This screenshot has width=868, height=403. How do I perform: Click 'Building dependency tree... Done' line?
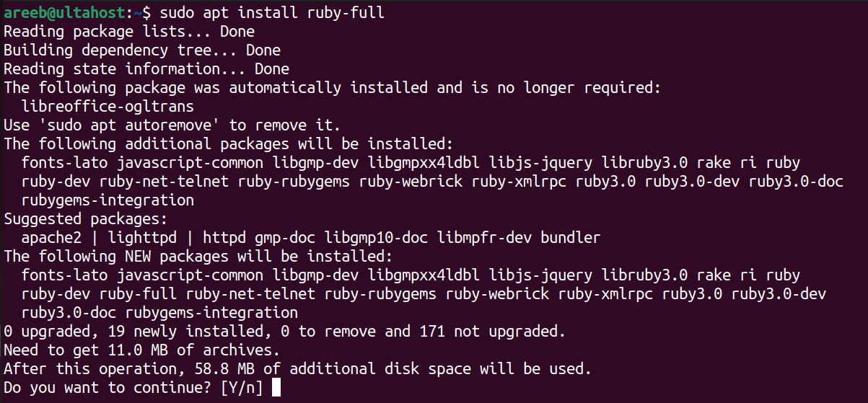pyautogui.click(x=142, y=50)
